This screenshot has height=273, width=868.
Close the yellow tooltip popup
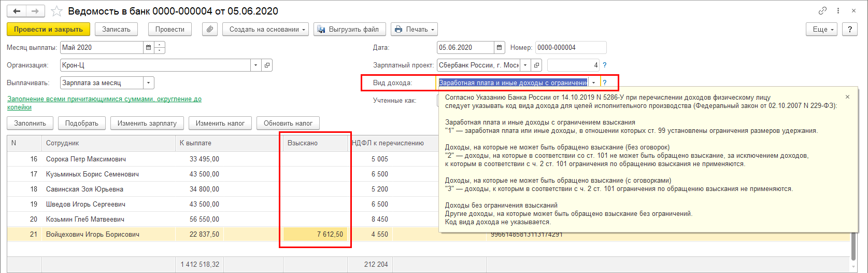pyautogui.click(x=848, y=97)
